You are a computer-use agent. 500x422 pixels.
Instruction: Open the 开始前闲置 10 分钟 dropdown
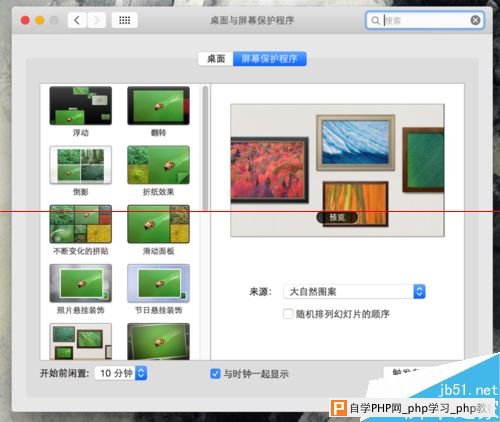click(x=121, y=373)
